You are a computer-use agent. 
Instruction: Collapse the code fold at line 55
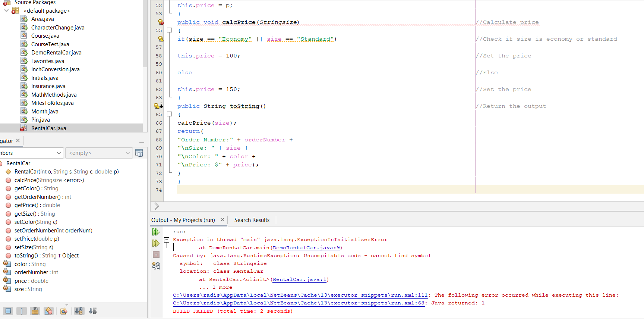click(x=169, y=30)
